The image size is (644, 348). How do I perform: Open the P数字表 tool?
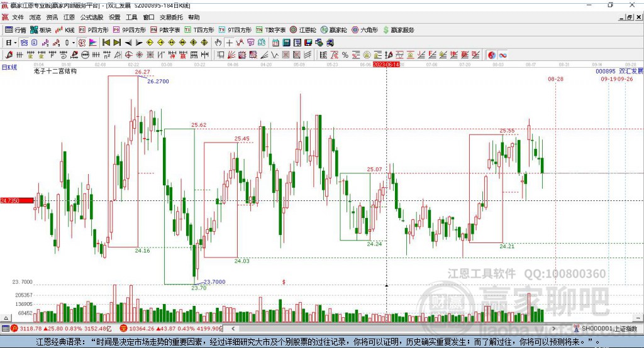pyautogui.click(x=165, y=30)
